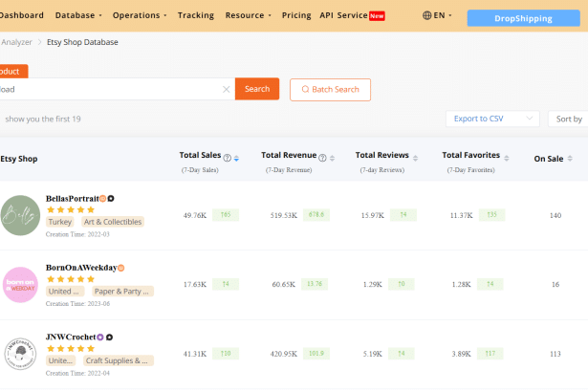The image size is (588, 392).
Task: Select the orange Product tab
Action: (14, 72)
